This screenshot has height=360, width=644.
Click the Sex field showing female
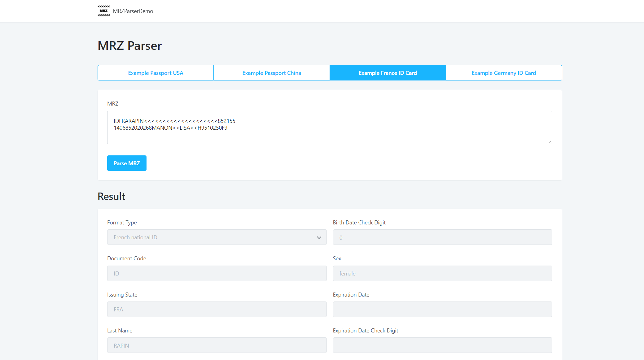click(x=442, y=273)
